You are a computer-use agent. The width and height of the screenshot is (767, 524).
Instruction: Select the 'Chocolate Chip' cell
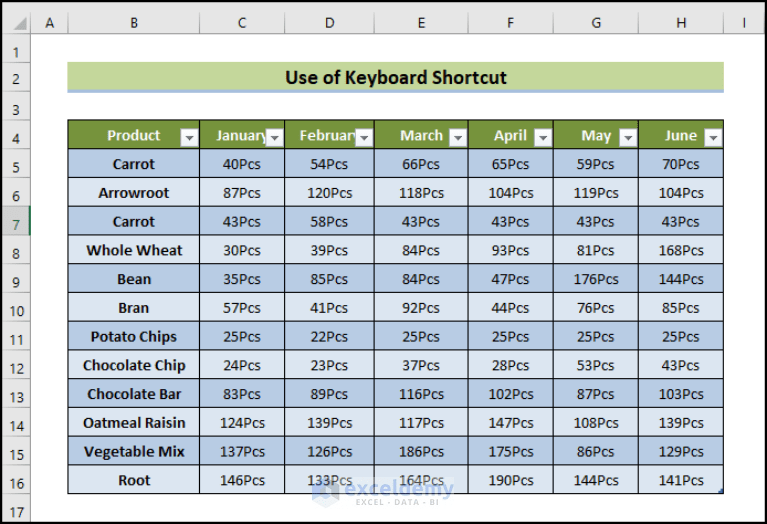pyautogui.click(x=134, y=365)
